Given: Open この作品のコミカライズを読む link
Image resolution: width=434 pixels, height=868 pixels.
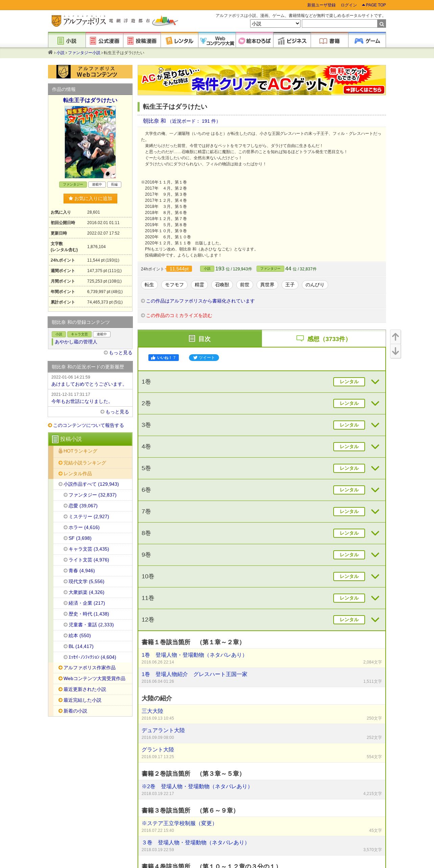Looking at the screenshot, I should coord(179,315).
